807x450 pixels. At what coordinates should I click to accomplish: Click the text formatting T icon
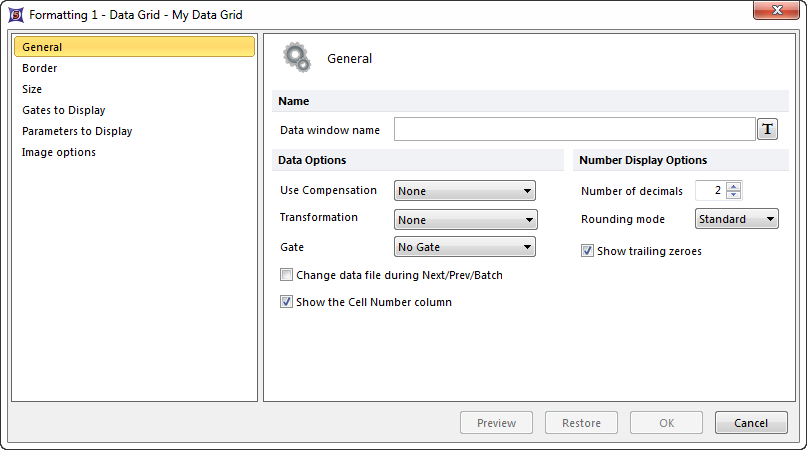[767, 129]
